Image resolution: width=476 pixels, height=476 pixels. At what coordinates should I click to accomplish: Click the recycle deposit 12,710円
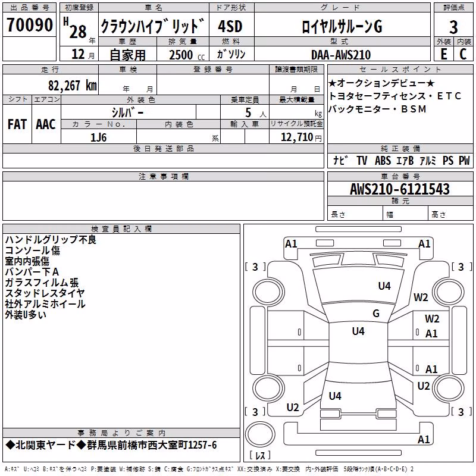coord(301,137)
